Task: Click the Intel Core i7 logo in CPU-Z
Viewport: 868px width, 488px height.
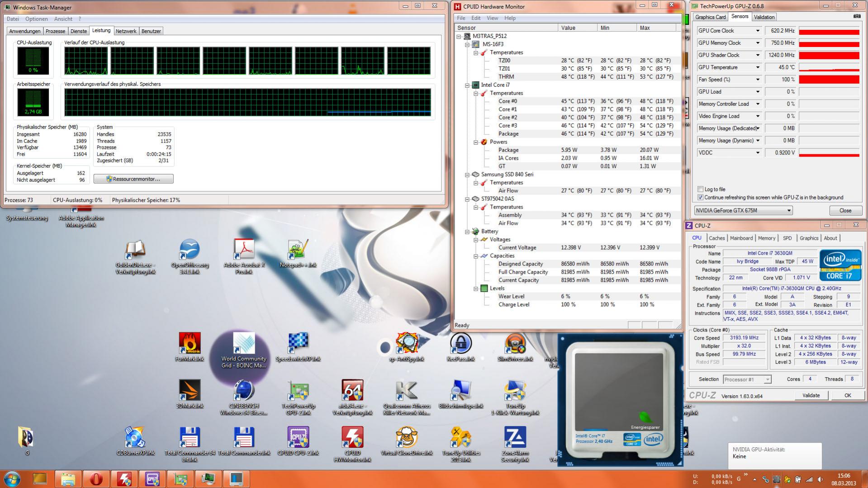Action: tap(840, 265)
